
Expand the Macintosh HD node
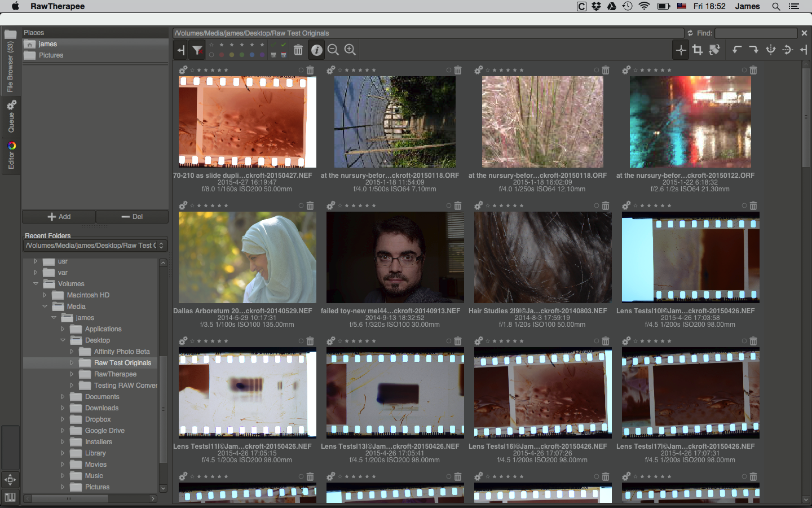pos(45,295)
